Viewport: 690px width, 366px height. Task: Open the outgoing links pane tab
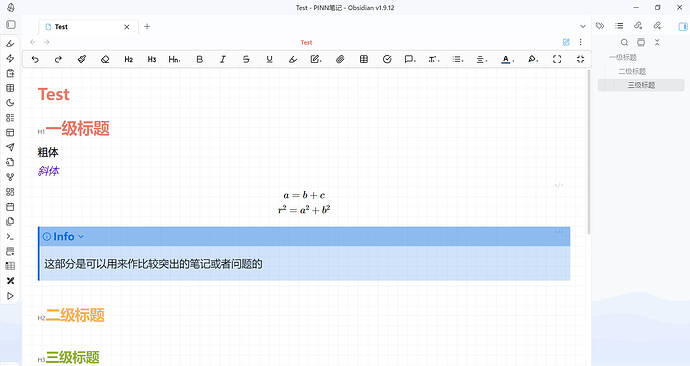[x=657, y=26]
